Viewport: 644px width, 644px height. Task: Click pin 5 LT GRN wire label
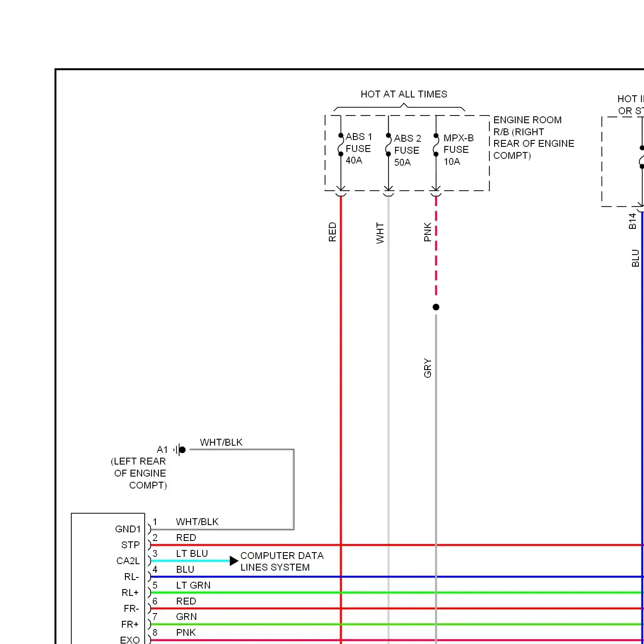point(193,586)
